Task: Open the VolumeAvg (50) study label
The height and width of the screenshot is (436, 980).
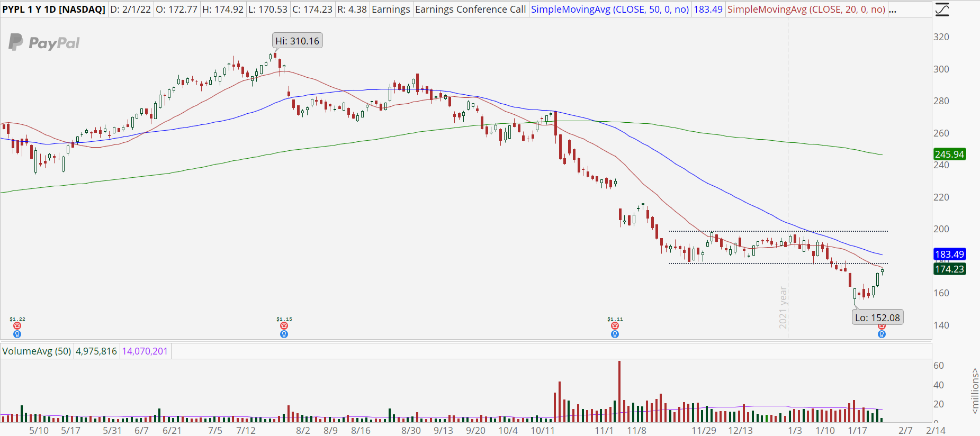Action: (x=37, y=351)
